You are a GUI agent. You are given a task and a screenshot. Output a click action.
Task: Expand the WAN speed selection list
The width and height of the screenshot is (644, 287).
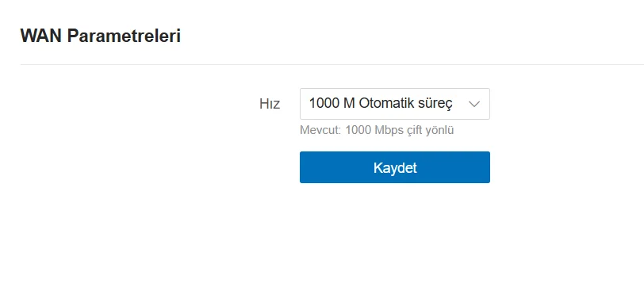395,104
